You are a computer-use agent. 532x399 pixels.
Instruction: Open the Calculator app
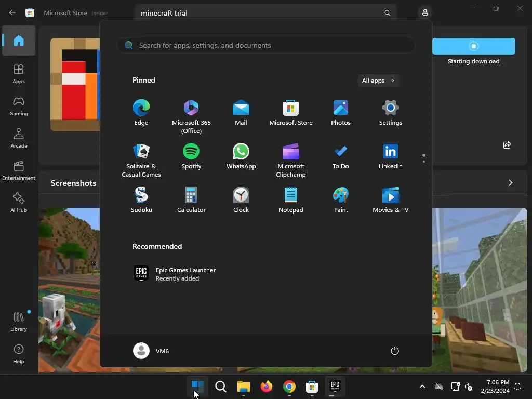[x=191, y=200]
